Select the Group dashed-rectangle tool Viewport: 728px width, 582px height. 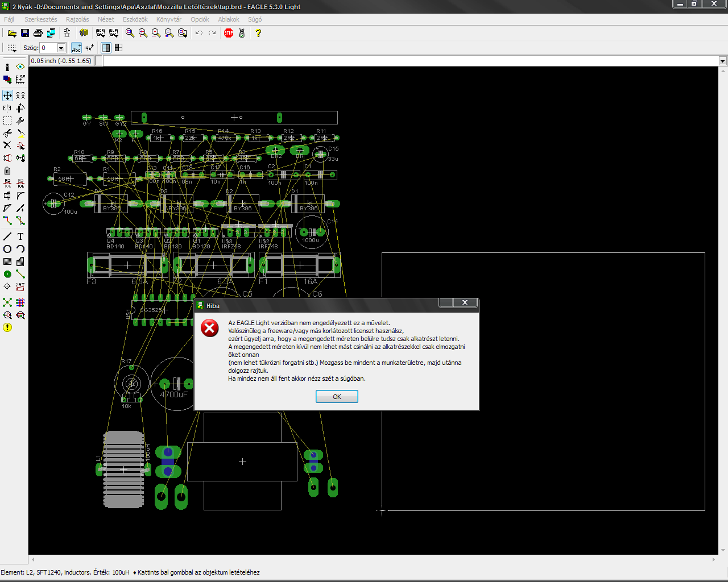click(x=7, y=120)
